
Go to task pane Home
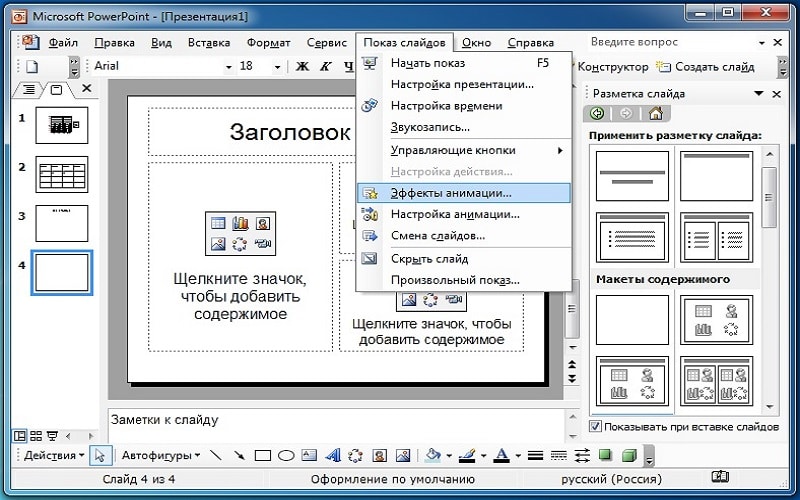(x=656, y=113)
